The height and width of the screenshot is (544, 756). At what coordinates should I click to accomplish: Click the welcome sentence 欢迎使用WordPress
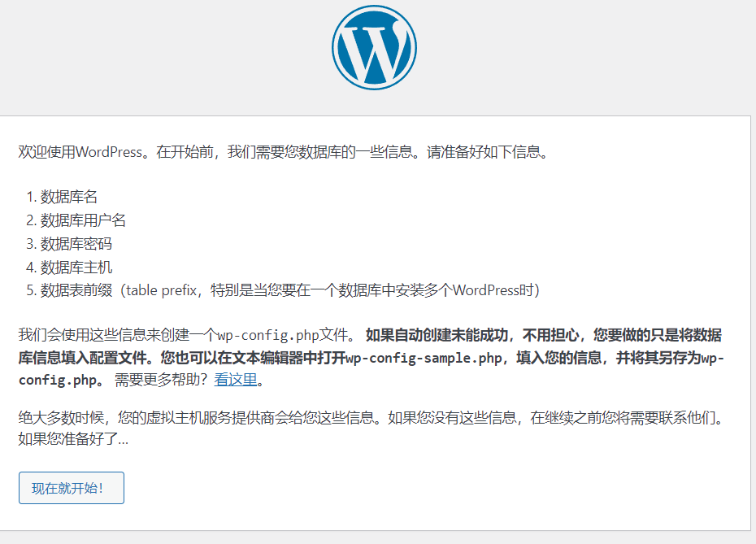pos(284,152)
